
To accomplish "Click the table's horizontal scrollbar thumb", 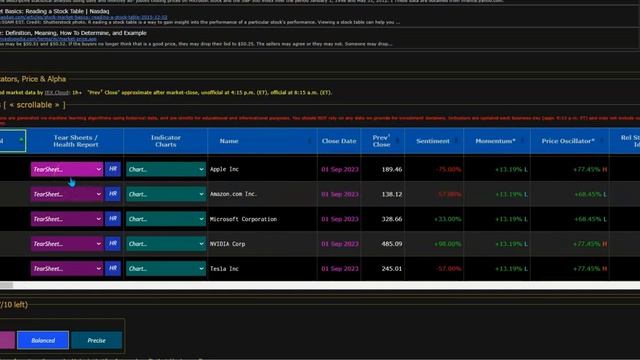I will tap(6, 285).
